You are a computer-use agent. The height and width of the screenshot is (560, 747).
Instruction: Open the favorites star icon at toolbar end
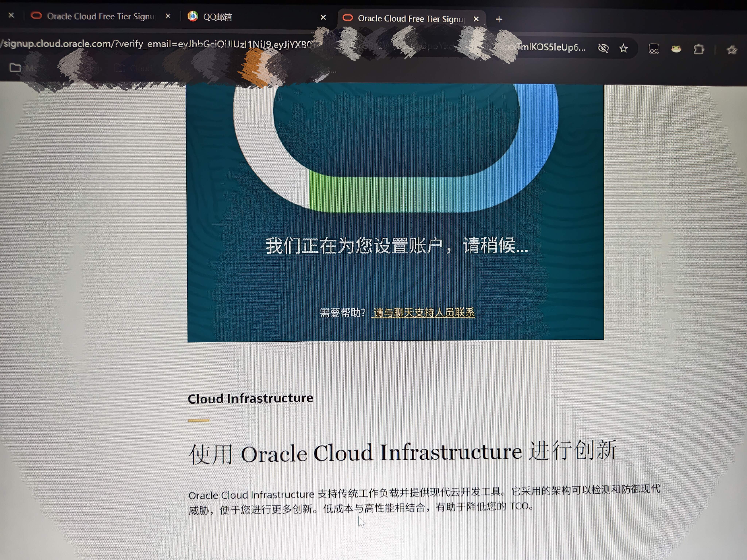point(732,50)
